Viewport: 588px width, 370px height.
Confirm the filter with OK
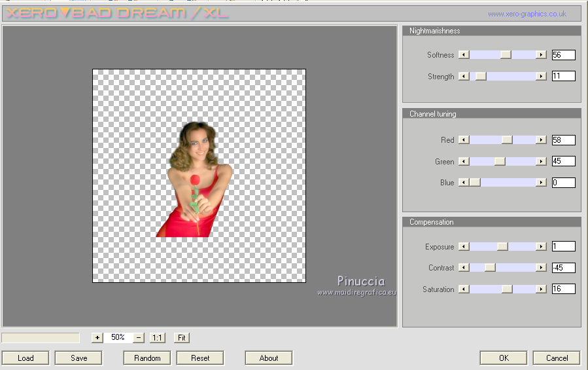504,358
